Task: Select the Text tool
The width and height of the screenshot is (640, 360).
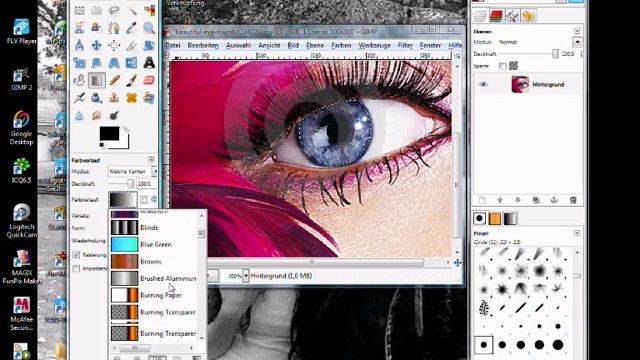Action: [149, 62]
